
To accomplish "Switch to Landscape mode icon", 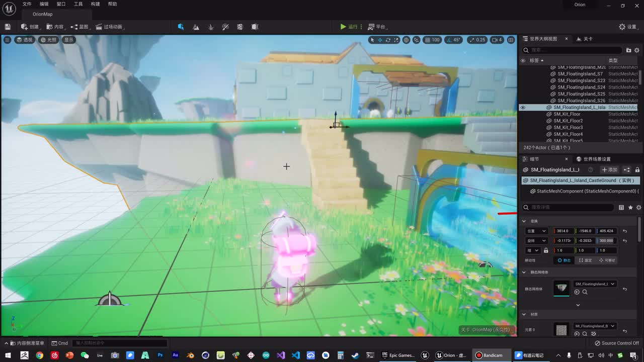I will pos(196,27).
